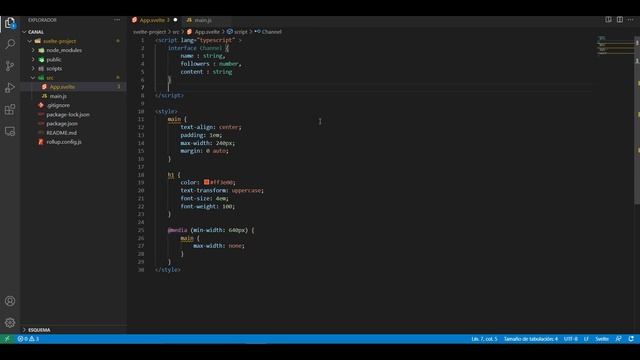Expand the public folder
This screenshot has width=640, height=360.
point(33,60)
